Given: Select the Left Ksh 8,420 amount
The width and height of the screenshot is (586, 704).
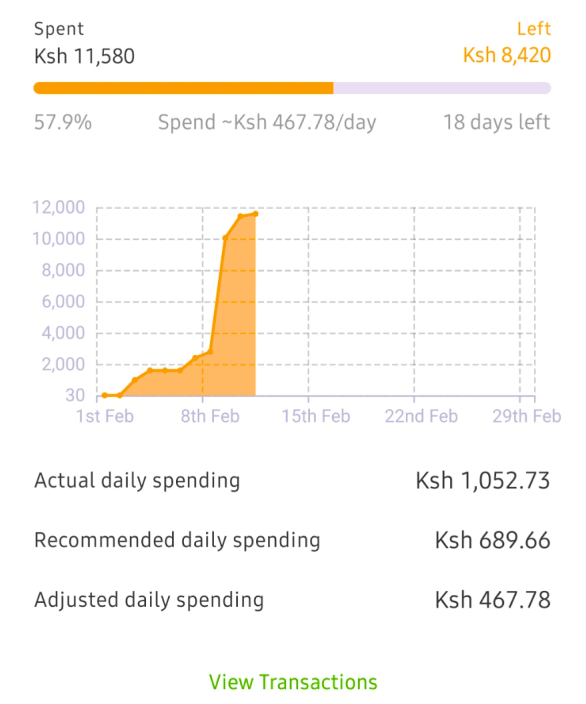Looking at the screenshot, I should click(x=507, y=55).
